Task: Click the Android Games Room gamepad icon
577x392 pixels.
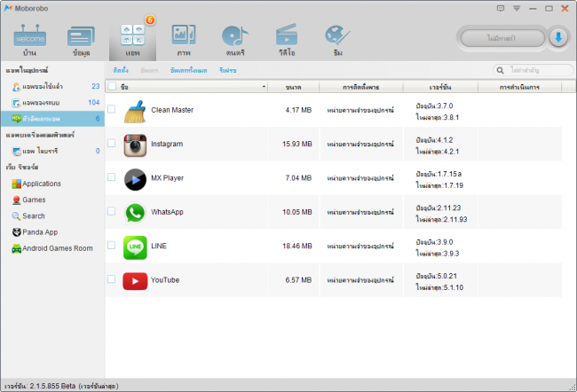Action: [17, 248]
